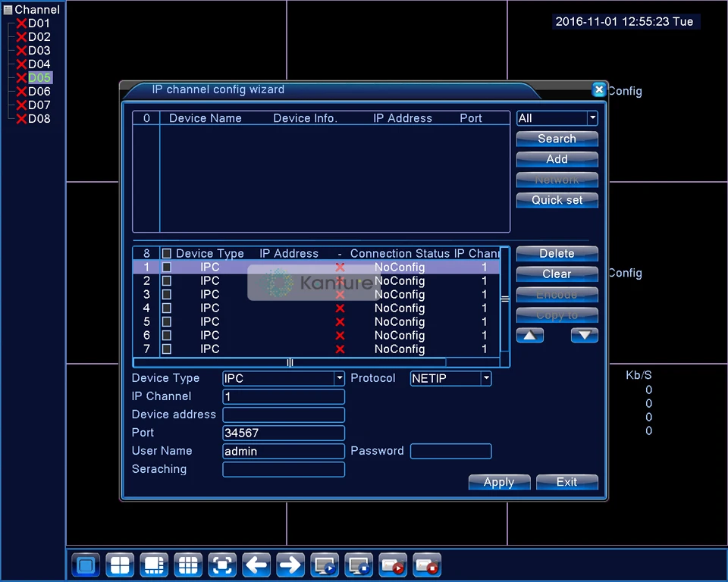Select channel D06 in the tree
The width and height of the screenshot is (728, 582).
tap(39, 92)
